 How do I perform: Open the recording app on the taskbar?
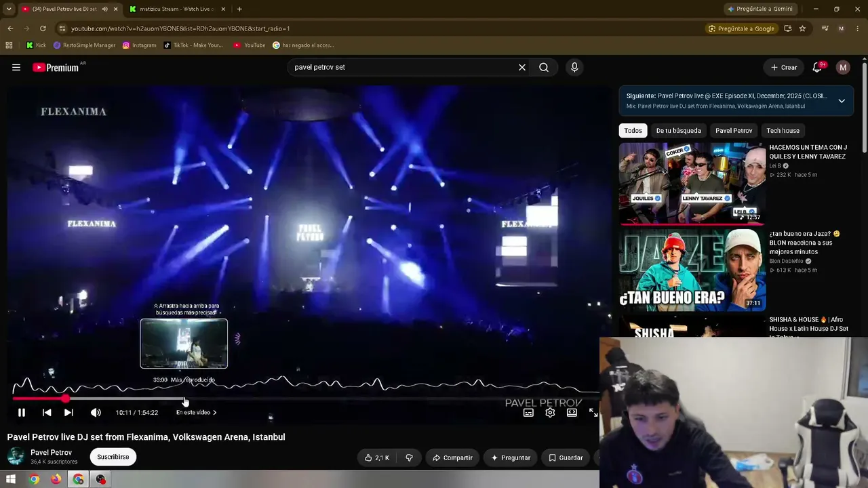[100, 479]
